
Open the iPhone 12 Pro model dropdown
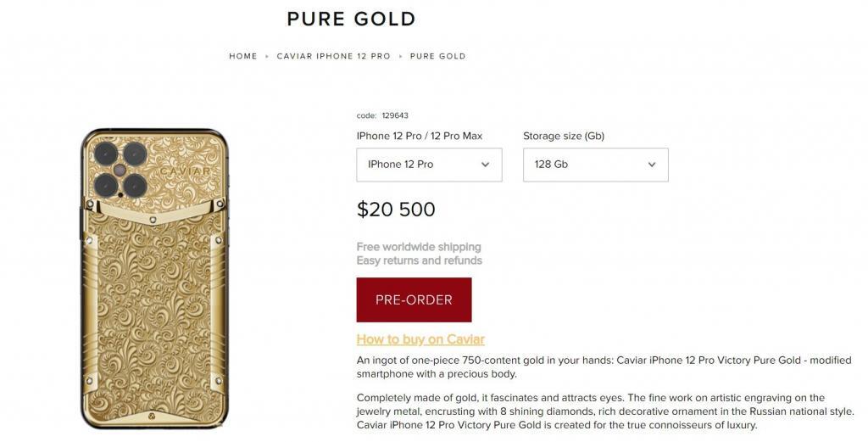click(x=429, y=165)
